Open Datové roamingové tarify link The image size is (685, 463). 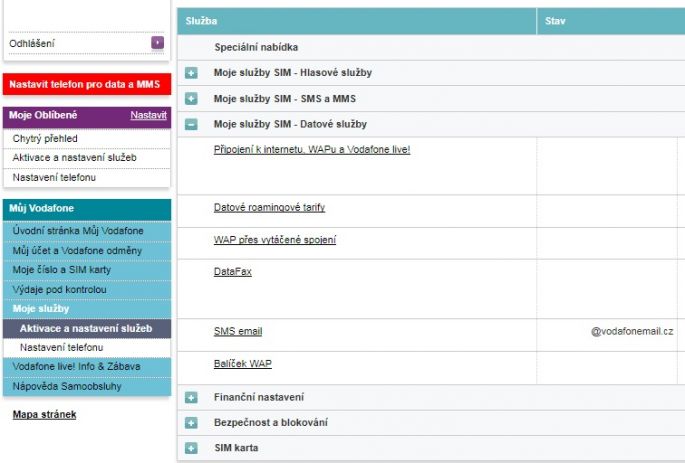[270, 207]
